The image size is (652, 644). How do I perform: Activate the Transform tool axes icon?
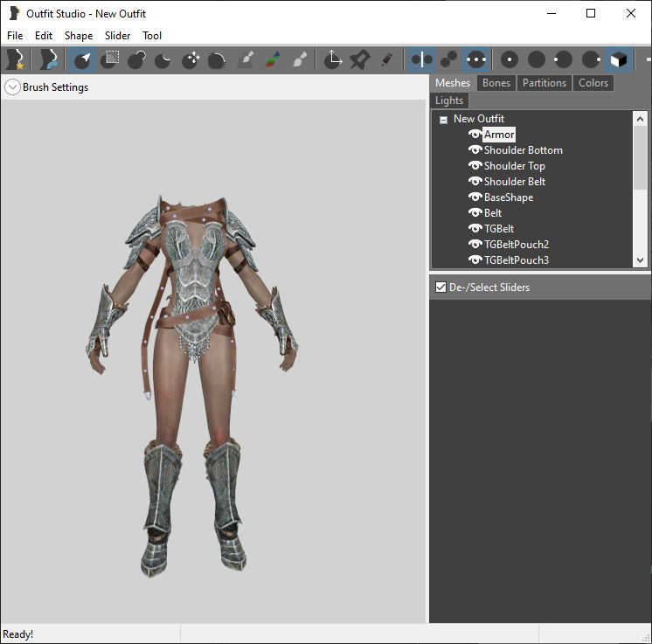click(x=333, y=59)
